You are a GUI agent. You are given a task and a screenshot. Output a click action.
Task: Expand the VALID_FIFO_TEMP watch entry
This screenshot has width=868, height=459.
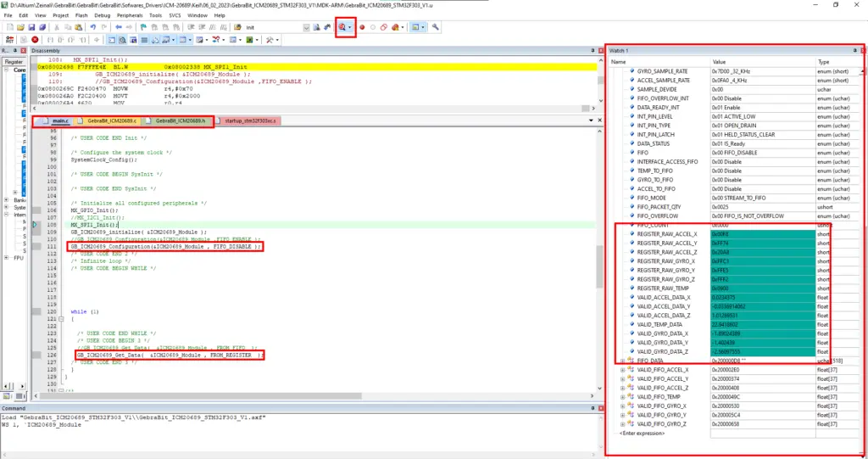pyautogui.click(x=623, y=397)
